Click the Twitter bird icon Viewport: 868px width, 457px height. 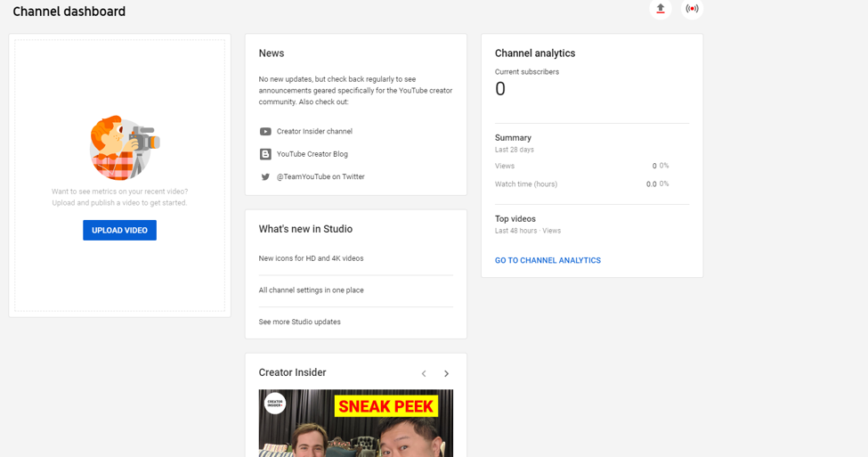pyautogui.click(x=265, y=177)
